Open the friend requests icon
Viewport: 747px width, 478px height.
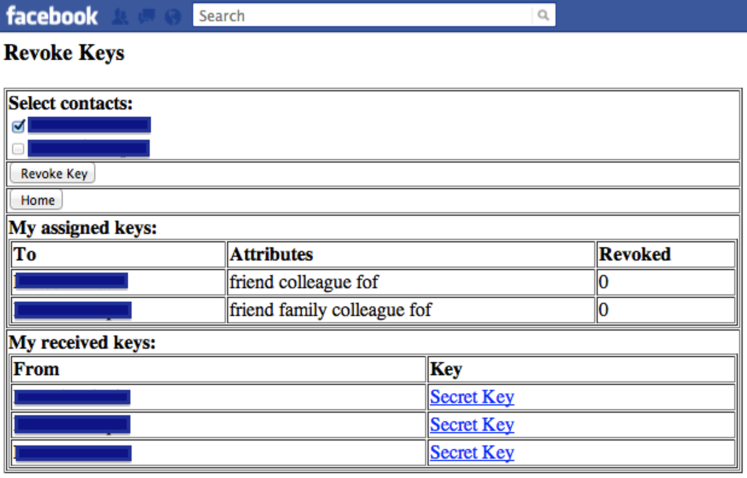(120, 17)
